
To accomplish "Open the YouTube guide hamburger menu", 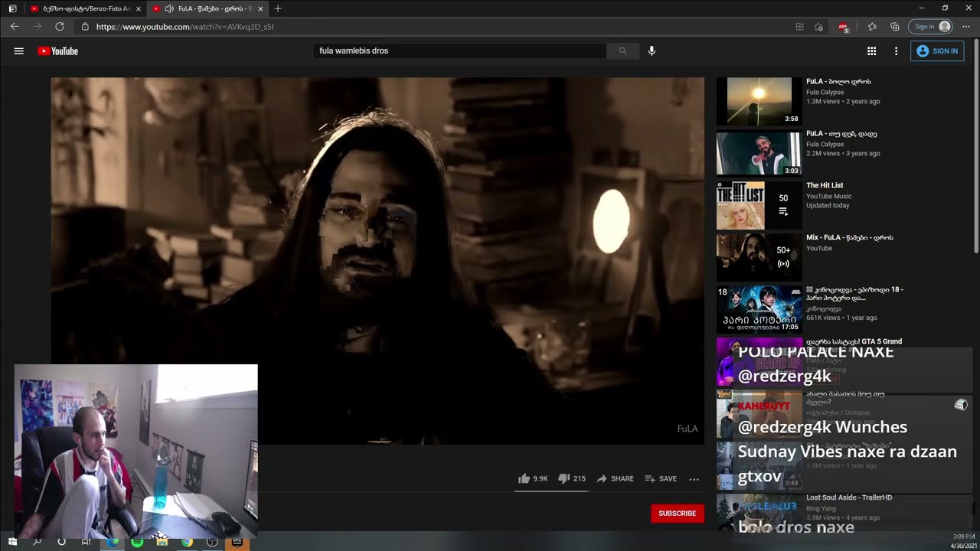I will [19, 51].
